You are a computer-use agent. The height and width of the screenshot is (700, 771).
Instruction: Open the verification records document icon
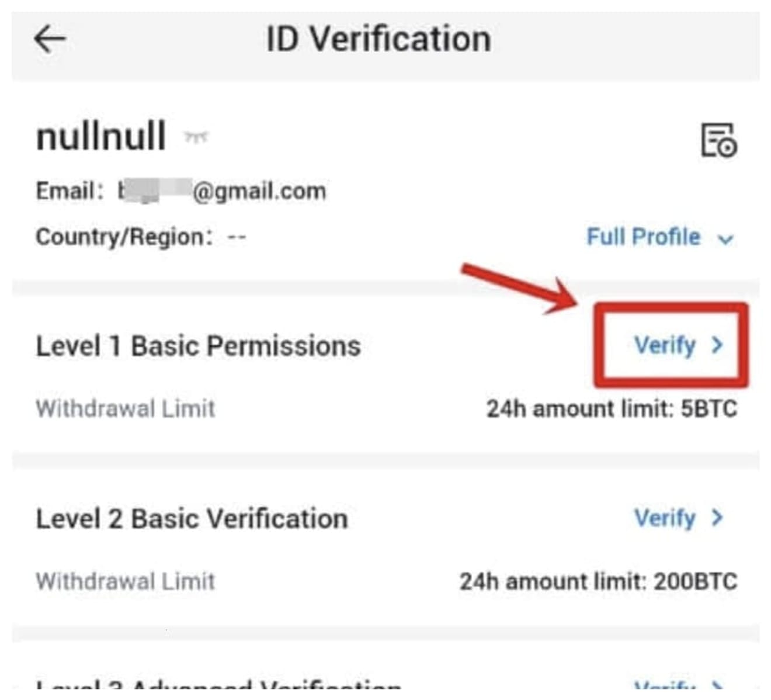(718, 140)
